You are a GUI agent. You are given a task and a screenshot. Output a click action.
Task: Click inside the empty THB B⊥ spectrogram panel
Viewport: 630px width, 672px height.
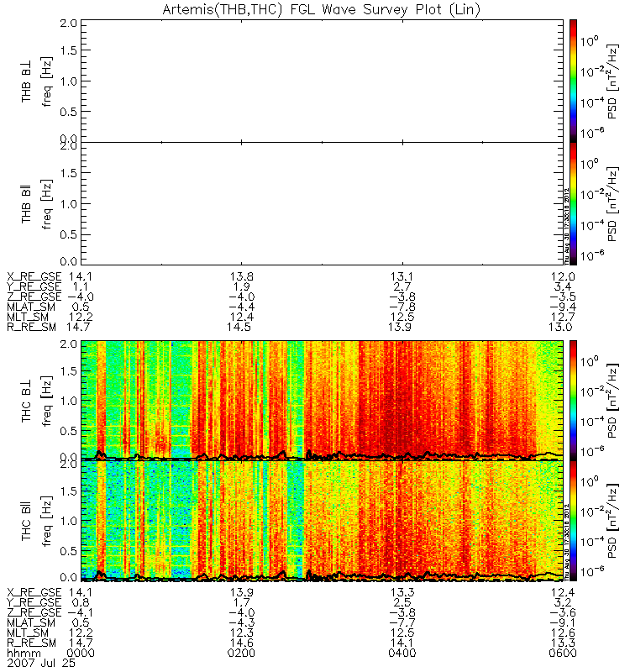pos(322,81)
